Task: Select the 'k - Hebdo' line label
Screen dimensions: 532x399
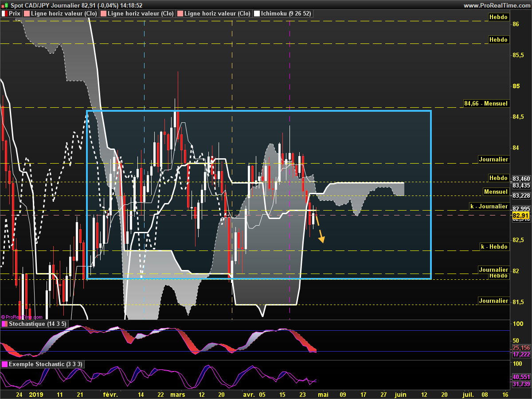Action: 495,246
